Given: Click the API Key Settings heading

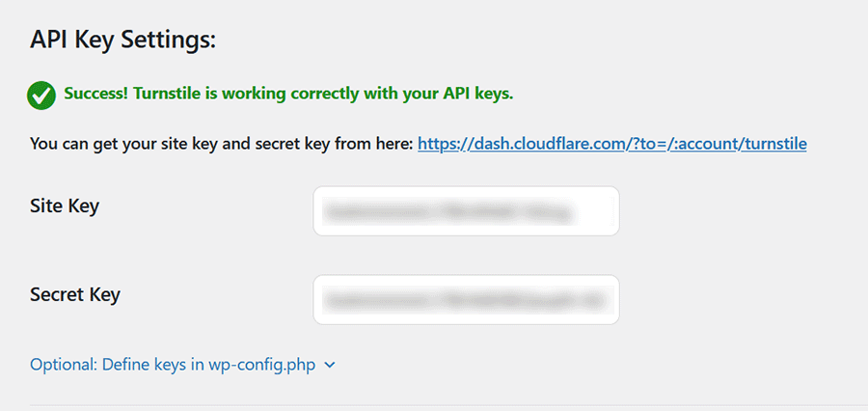Looking at the screenshot, I should click(122, 40).
